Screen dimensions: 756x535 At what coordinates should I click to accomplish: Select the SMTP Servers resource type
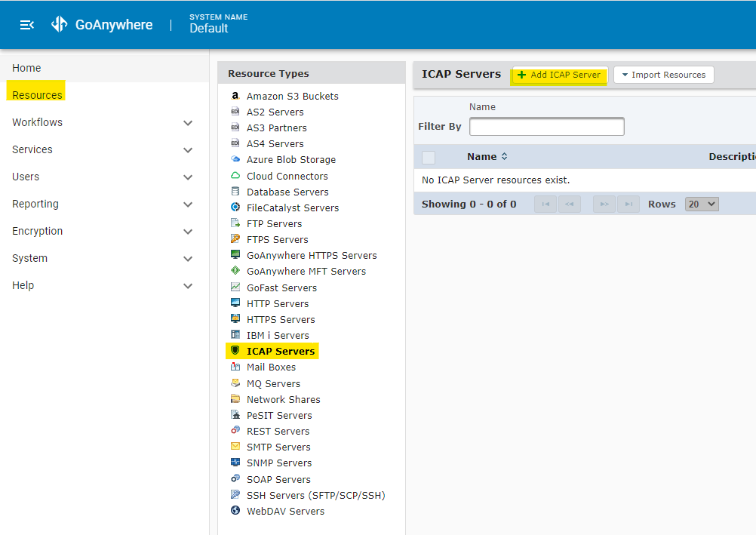(x=278, y=447)
